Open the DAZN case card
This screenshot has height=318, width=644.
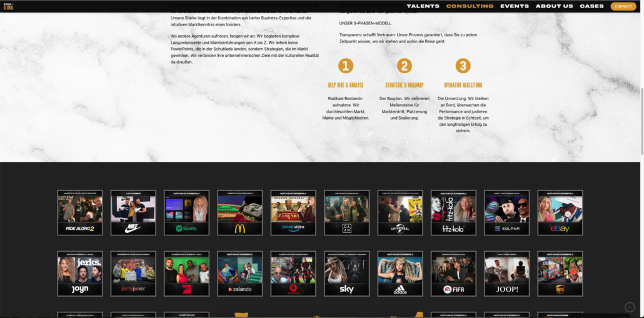(346, 213)
